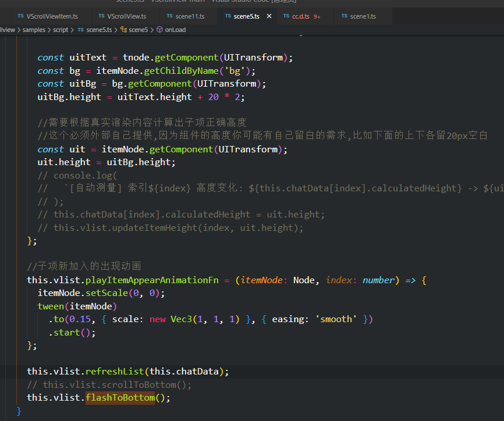Image resolution: width=504 pixels, height=421 pixels.
Task: Click the closing brace of onLoad
Action: coord(19,411)
